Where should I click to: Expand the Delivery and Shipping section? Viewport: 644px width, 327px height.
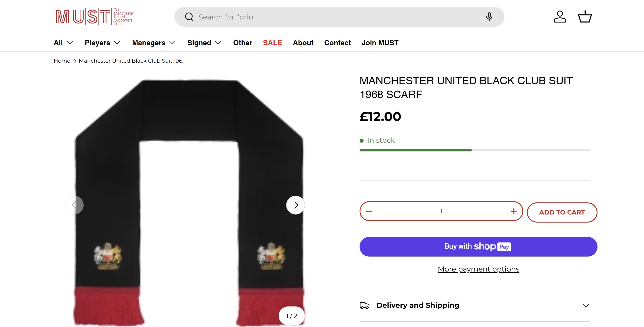pos(475,305)
